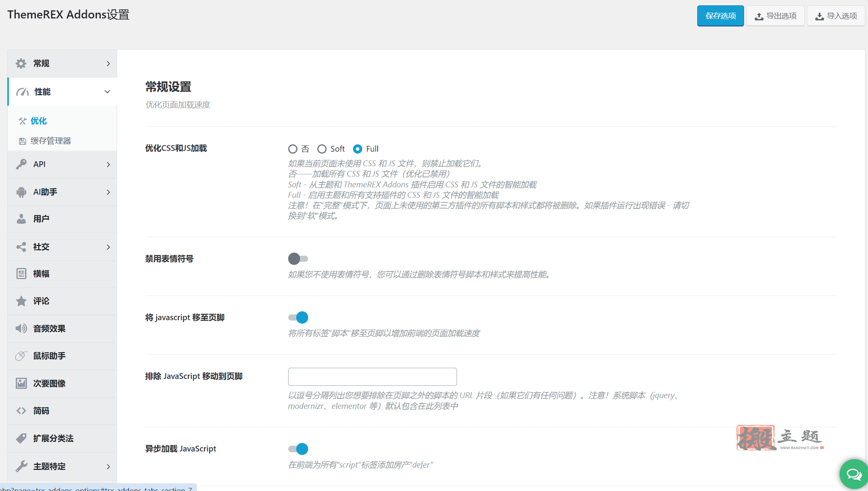Viewport: 868px width, 491px height.
Task: Click the key icon beside API
Action: click(x=21, y=164)
